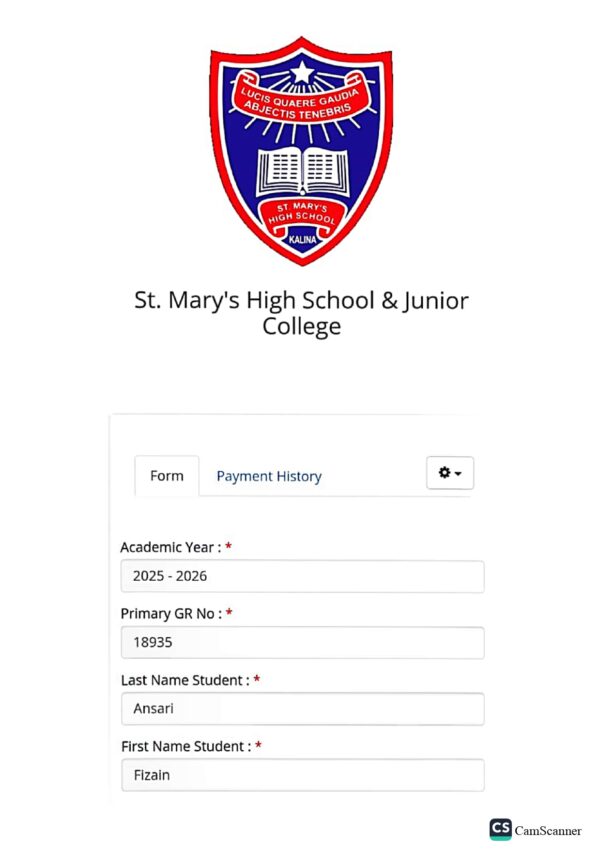Click the First Name Student field containing Fizain
Screen dimensions: 600x850
point(302,775)
